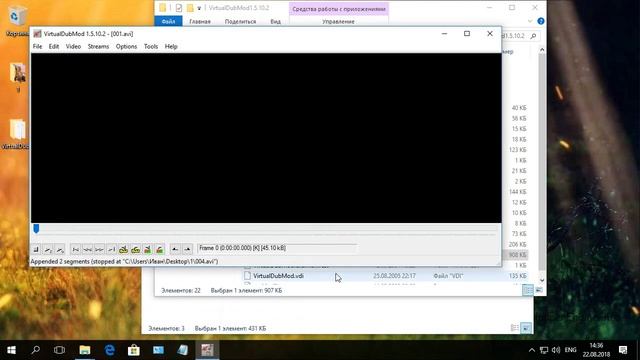The height and width of the screenshot is (360, 640).
Task: Expand the Explorer ribbon chevron
Action: (530, 21)
